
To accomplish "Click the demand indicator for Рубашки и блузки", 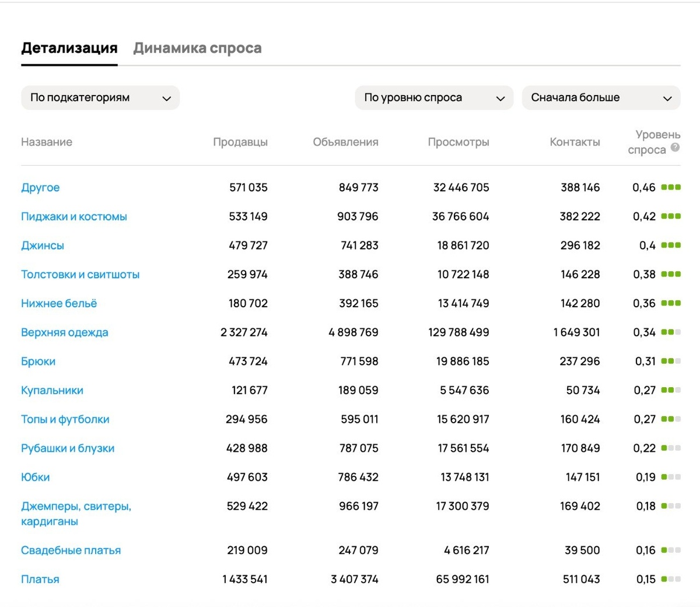I will point(671,448).
